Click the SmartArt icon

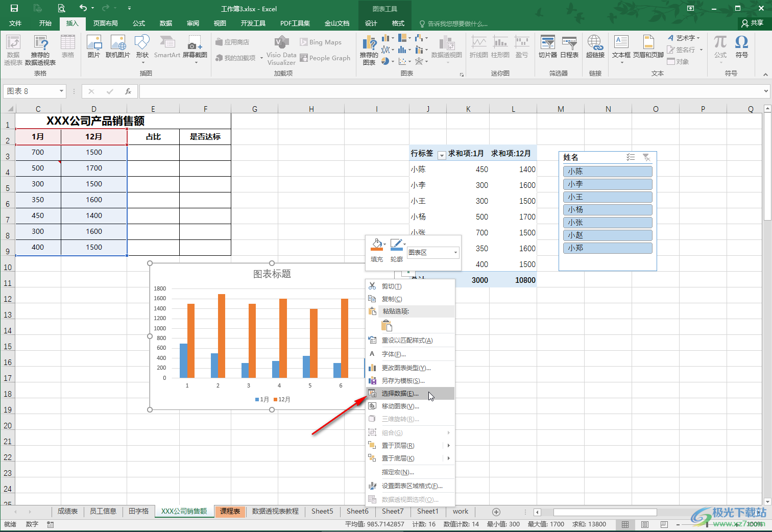(x=167, y=47)
